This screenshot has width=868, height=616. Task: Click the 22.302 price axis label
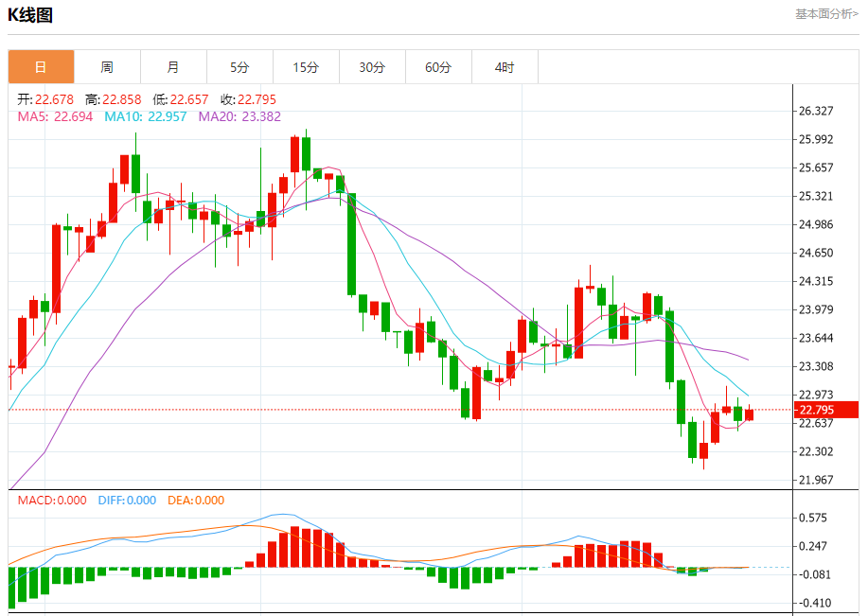816,451
